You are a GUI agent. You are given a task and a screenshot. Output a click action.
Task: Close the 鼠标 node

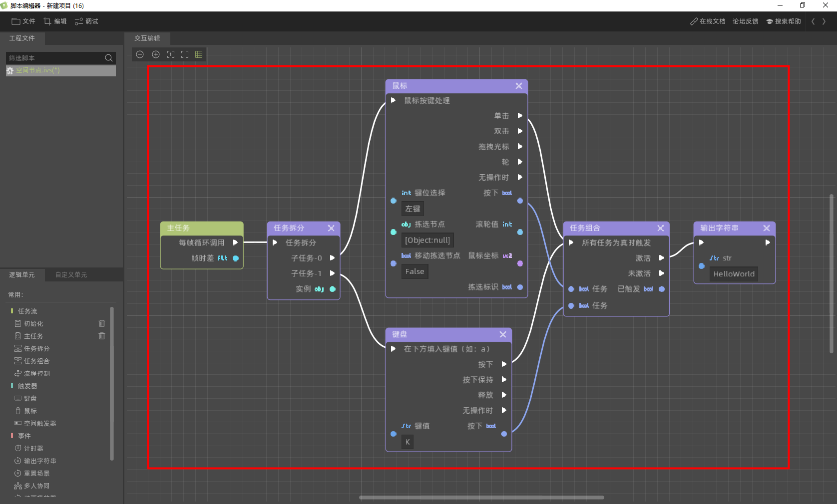[519, 86]
